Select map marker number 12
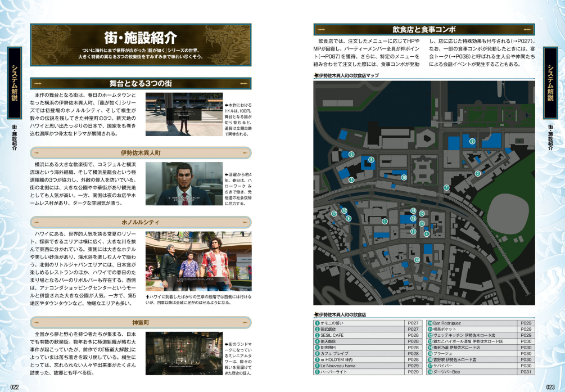 [422, 214]
